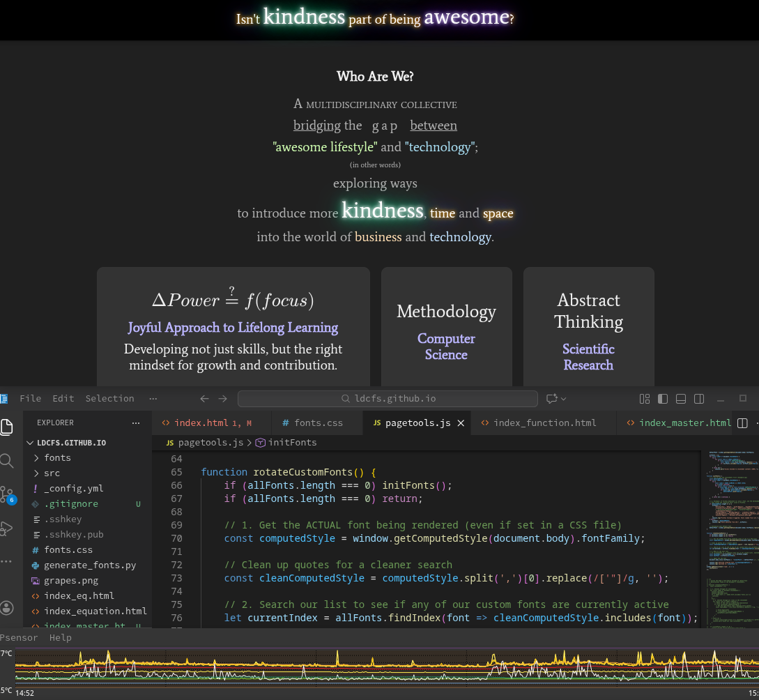This screenshot has width=759, height=700.
Task: Open the Run and Debug view
Action: tap(7, 528)
